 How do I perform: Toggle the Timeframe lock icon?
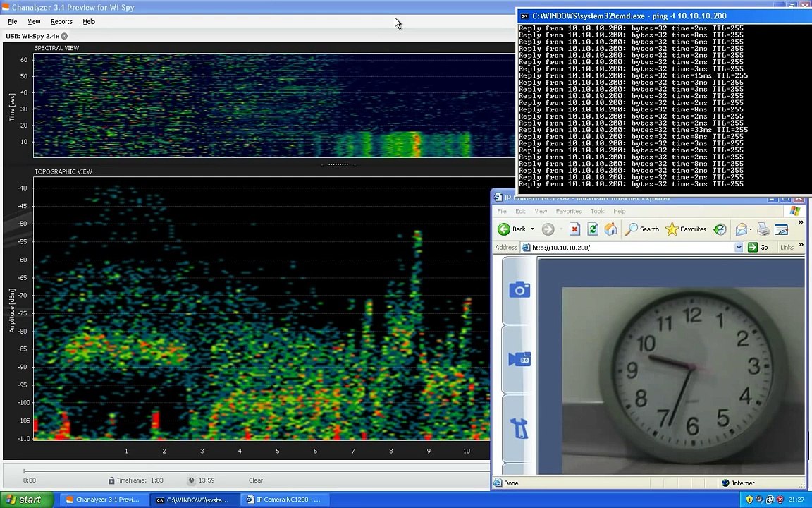pos(111,480)
